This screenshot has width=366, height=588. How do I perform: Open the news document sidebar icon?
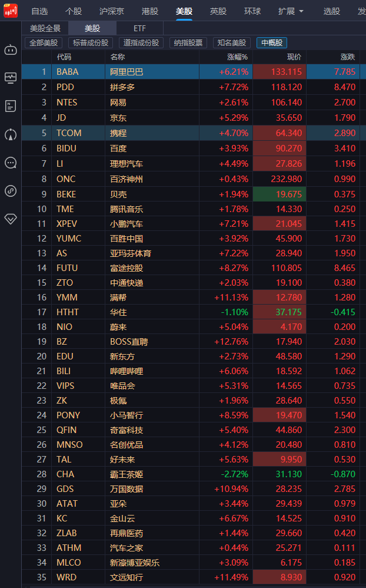click(x=11, y=106)
